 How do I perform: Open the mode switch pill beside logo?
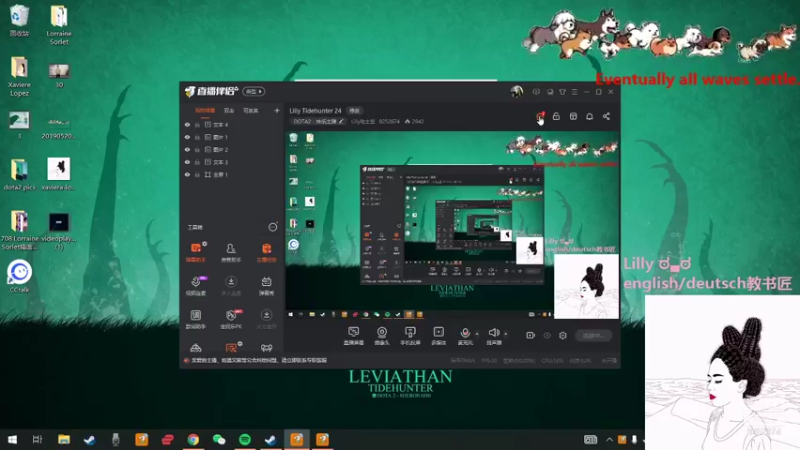tap(253, 91)
